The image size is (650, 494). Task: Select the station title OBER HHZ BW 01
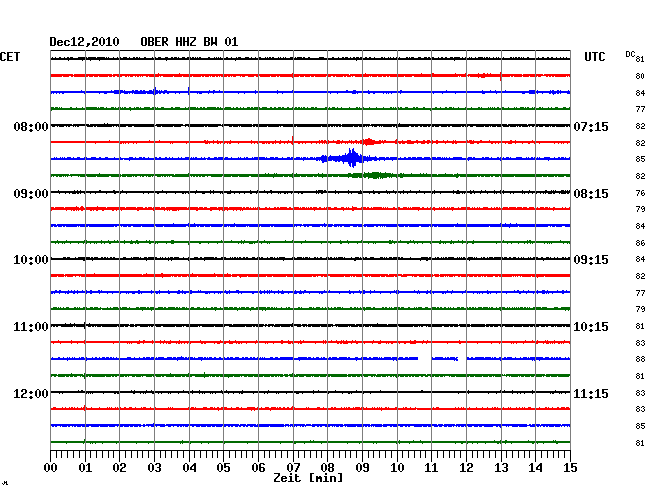[x=189, y=42]
